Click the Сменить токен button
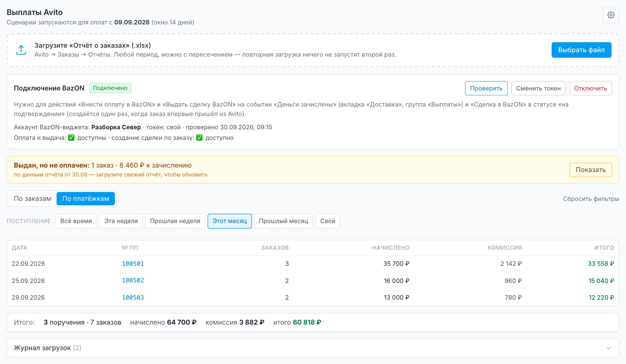This screenshot has height=364, width=626. pyautogui.click(x=538, y=88)
